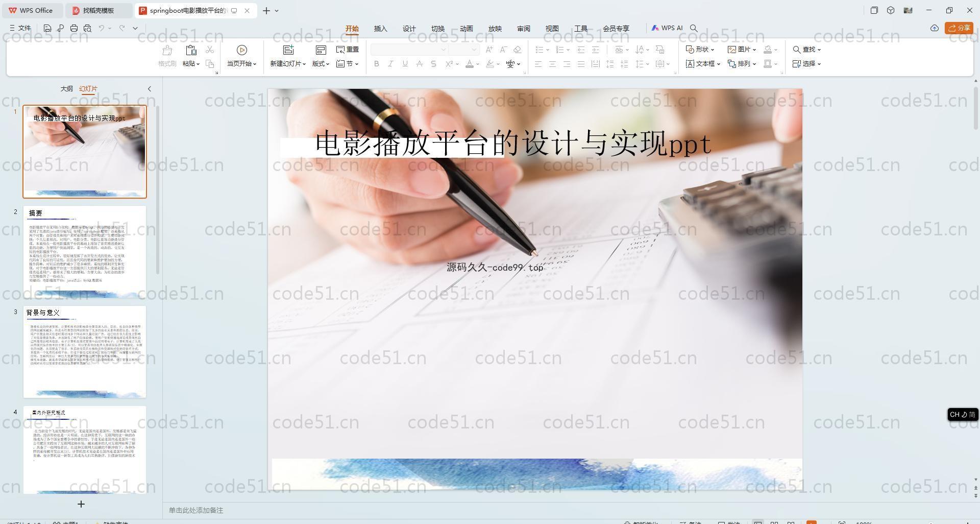Open the Review (审阅) ribbon tab

pyautogui.click(x=524, y=29)
